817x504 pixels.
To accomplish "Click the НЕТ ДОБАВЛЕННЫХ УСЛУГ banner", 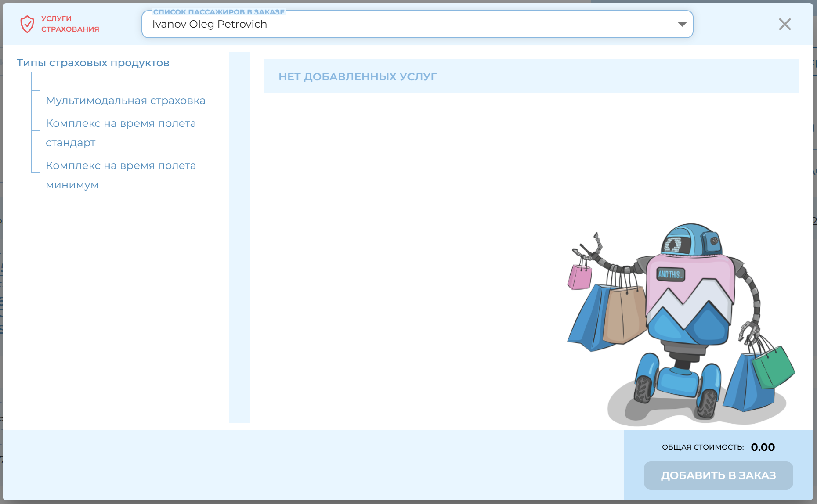I will (531, 76).
